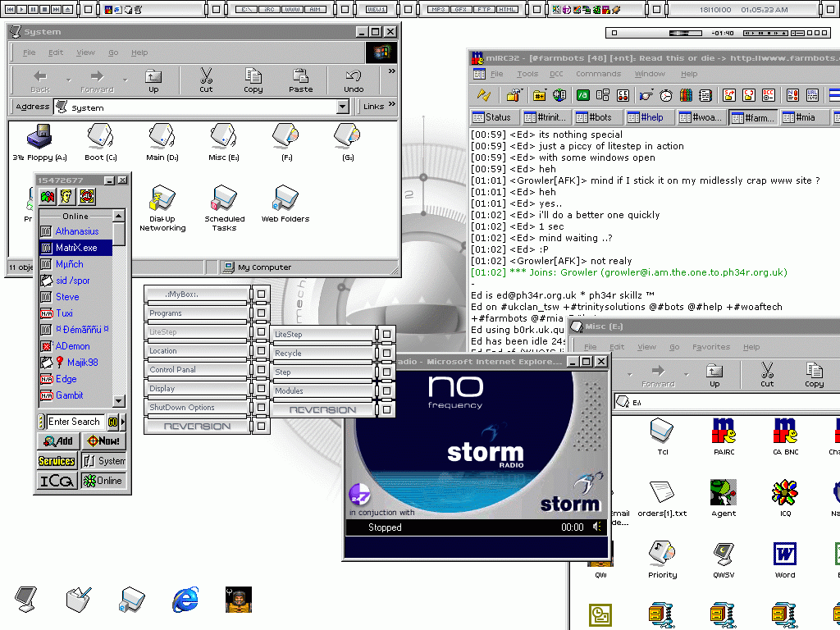This screenshot has width=840, height=630.
Task: Open mIRC Options hammer icon
Action: [514, 95]
